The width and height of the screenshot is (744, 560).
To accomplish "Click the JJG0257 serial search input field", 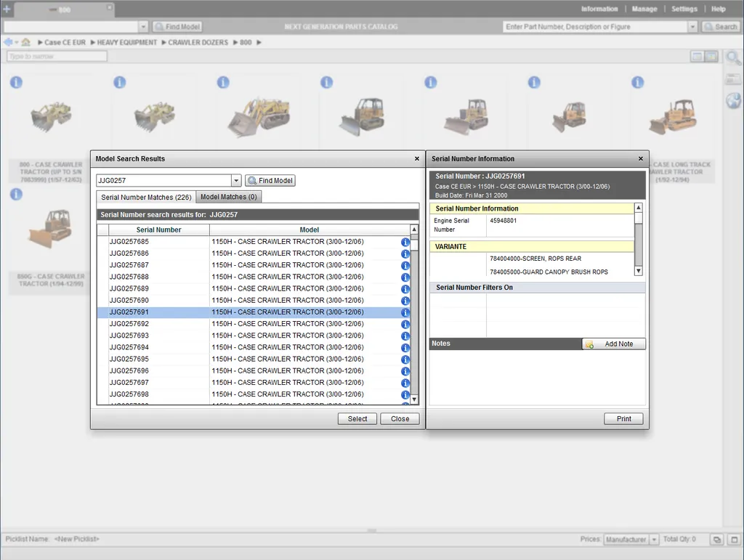I will point(163,181).
